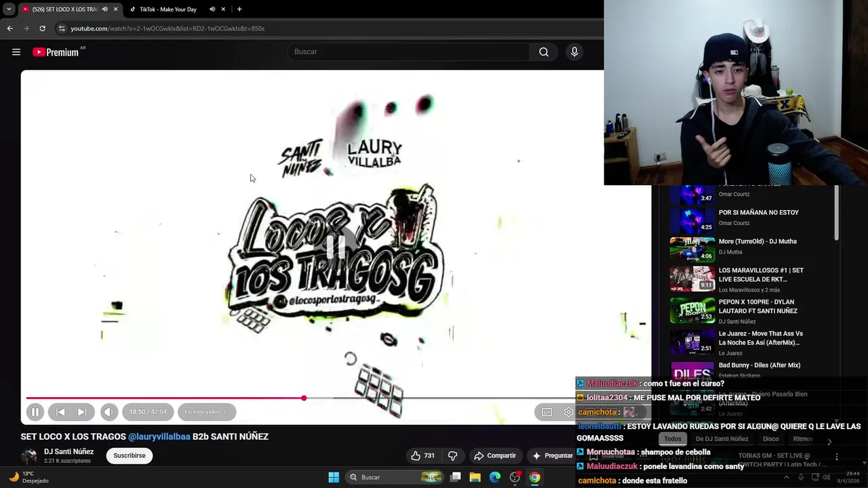Mute the YouTube tab via speaker icon
This screenshot has height=488, width=868.
(x=104, y=9)
